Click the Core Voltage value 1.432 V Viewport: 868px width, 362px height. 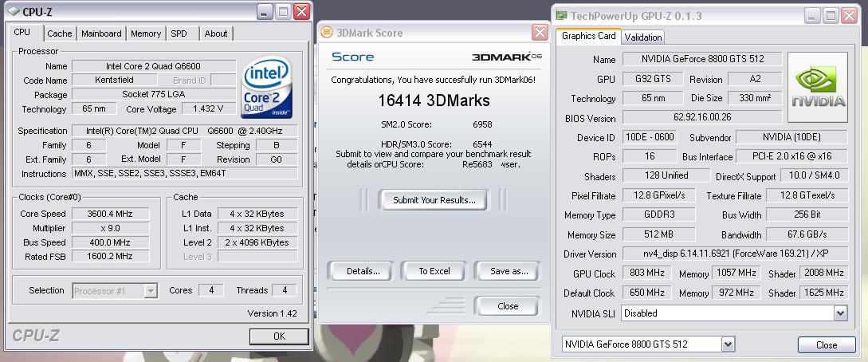pyautogui.click(x=207, y=109)
